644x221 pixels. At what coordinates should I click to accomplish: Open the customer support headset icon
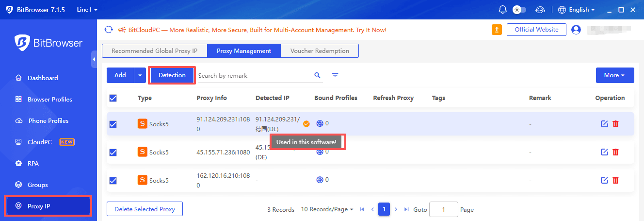pyautogui.click(x=540, y=10)
